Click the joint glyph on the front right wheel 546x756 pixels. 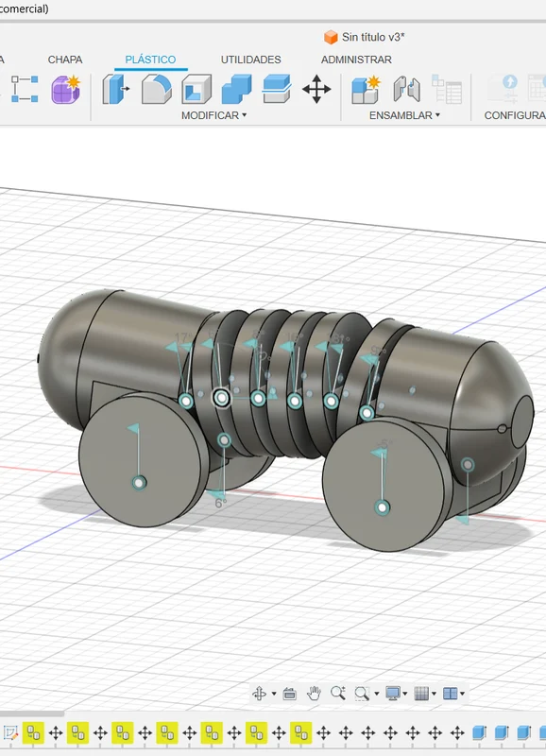[383, 507]
